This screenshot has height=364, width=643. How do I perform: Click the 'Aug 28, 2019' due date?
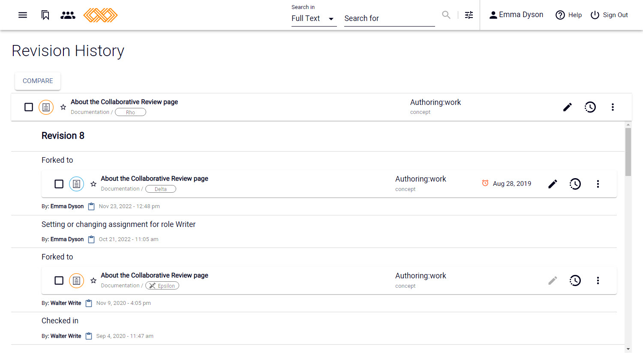(x=512, y=184)
